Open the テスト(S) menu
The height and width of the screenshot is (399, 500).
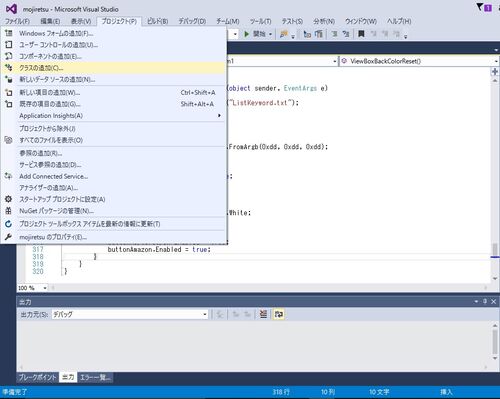[x=292, y=21]
